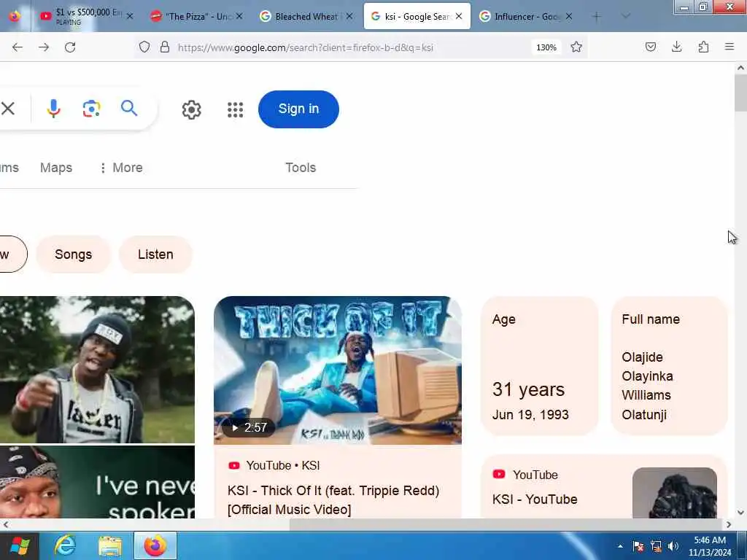
Task: Open the Age info card
Action: coord(539,366)
